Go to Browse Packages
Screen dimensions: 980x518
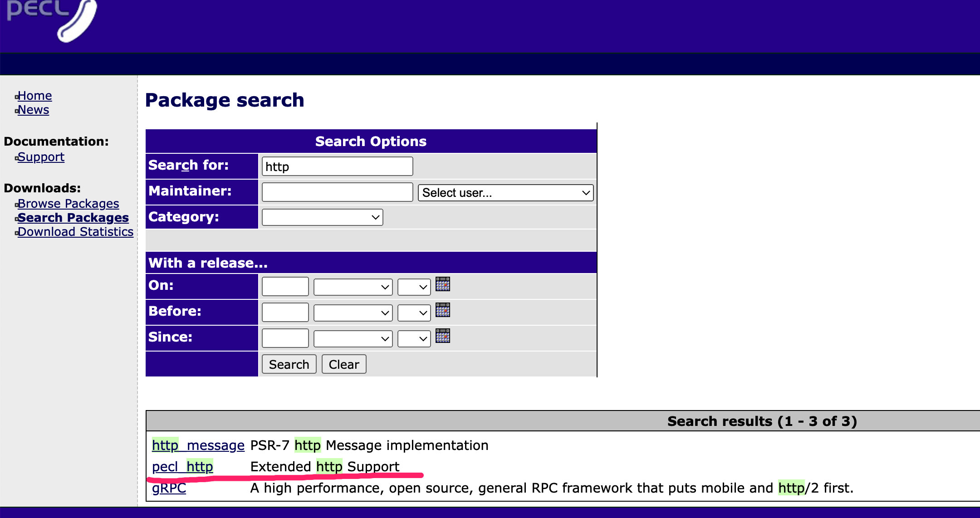pos(69,203)
